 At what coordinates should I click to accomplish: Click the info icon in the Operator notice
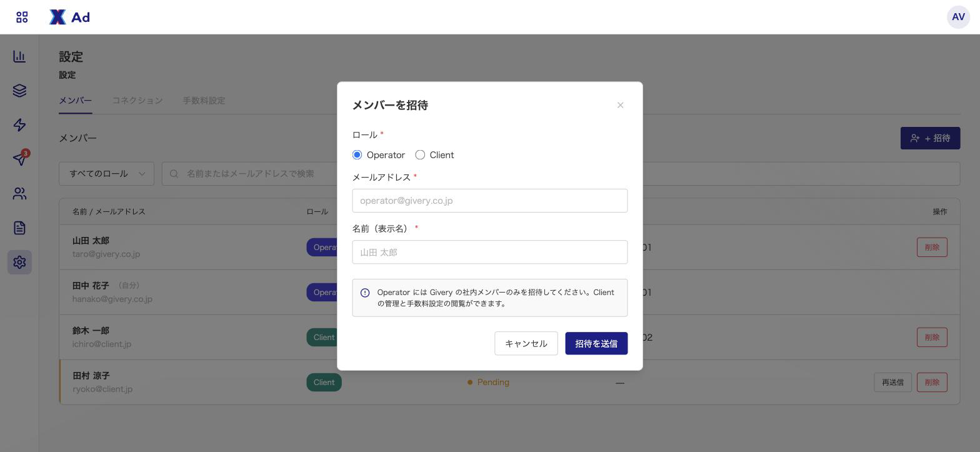[x=365, y=293]
